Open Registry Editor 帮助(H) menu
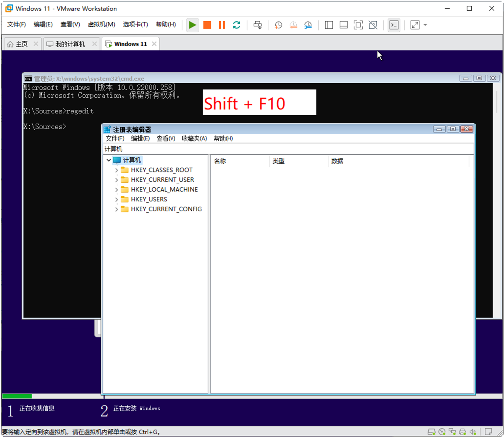The width and height of the screenshot is (504, 437). coord(223,139)
